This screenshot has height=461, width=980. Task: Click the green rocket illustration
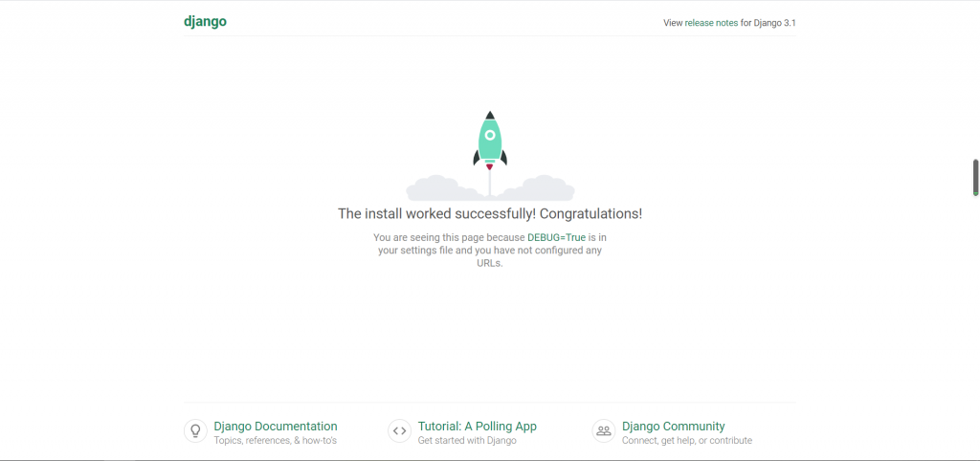[x=489, y=141]
